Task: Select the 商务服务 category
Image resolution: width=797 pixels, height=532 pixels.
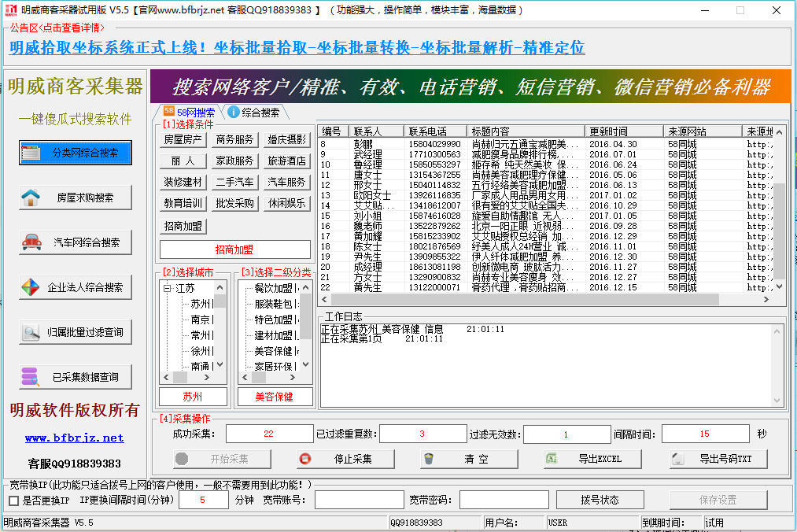Action: [x=234, y=139]
